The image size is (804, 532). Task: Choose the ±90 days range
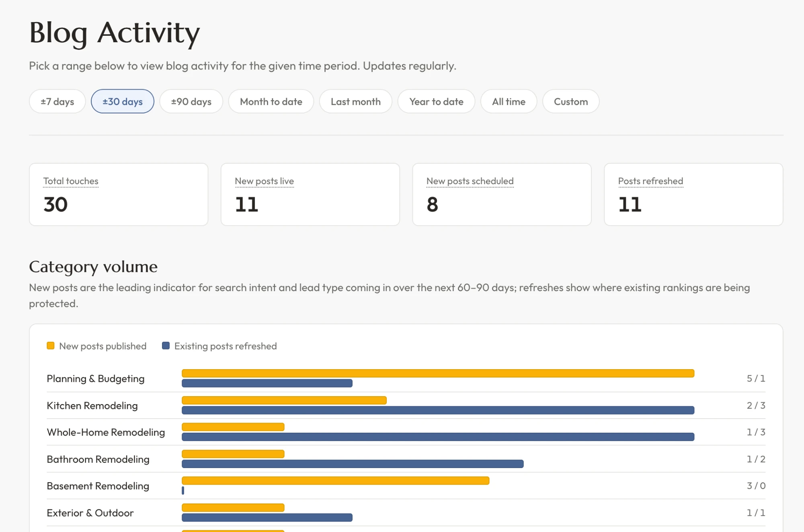coord(191,101)
